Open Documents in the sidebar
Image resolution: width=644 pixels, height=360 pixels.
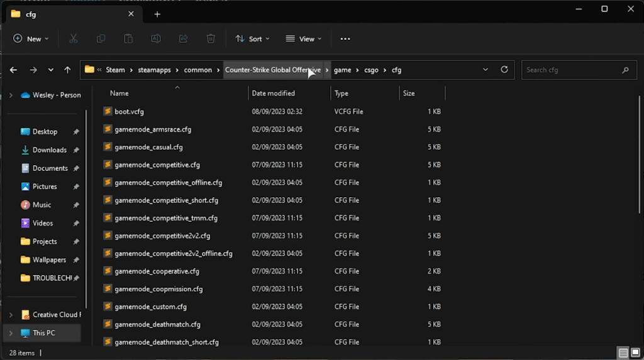click(50, 168)
